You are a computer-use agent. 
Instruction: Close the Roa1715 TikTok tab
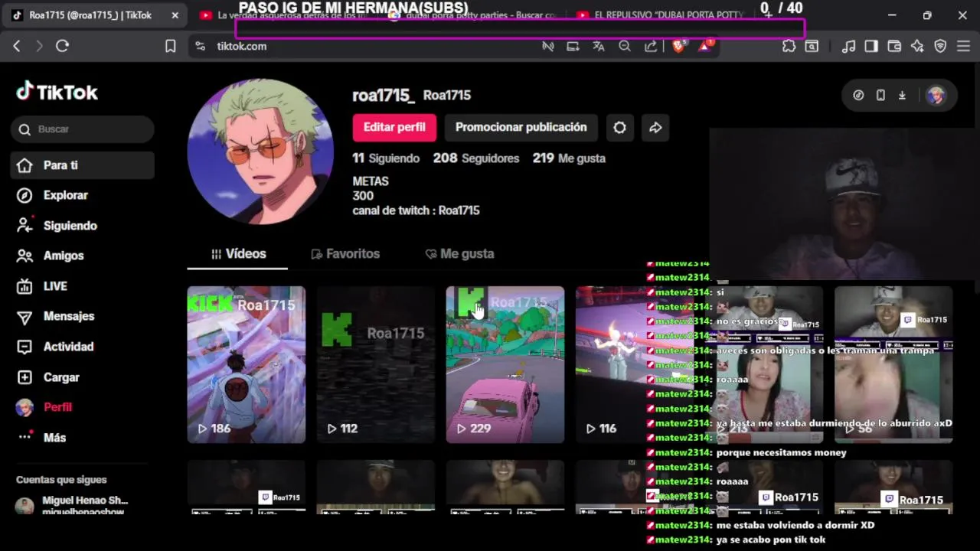[175, 15]
